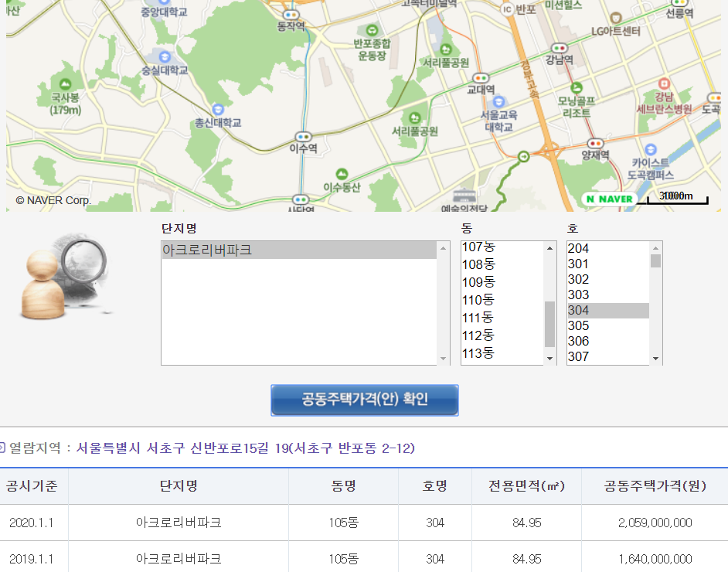
Task: Click the 카이스트 도곡캠퍼스 icon
Action: coord(651,149)
